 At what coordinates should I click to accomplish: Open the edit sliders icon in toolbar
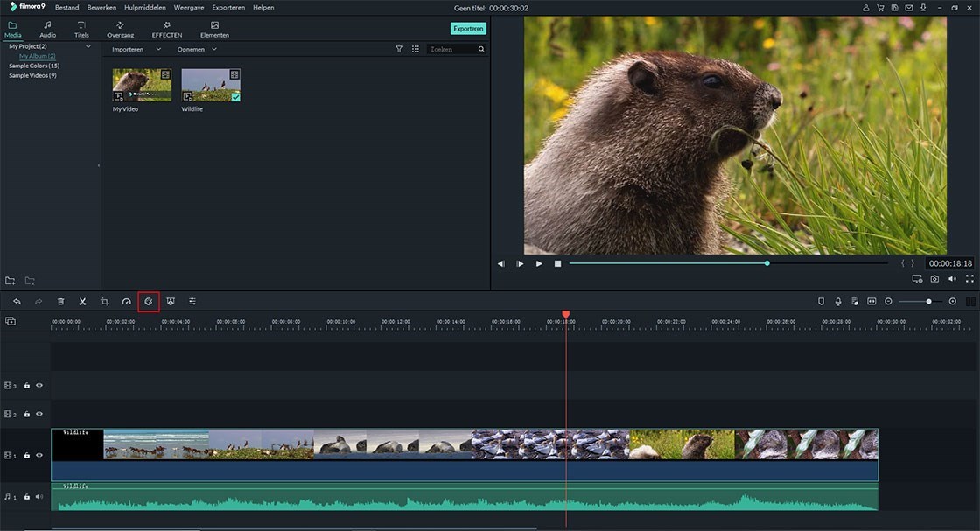tap(192, 302)
